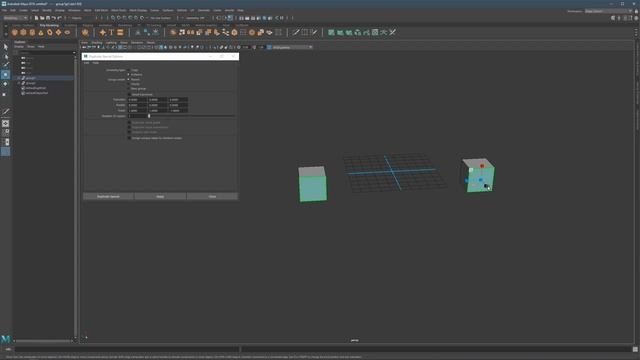Screen dimensions: 640x360
Task: Select the Instance geometry type radio
Action: pos(129,75)
